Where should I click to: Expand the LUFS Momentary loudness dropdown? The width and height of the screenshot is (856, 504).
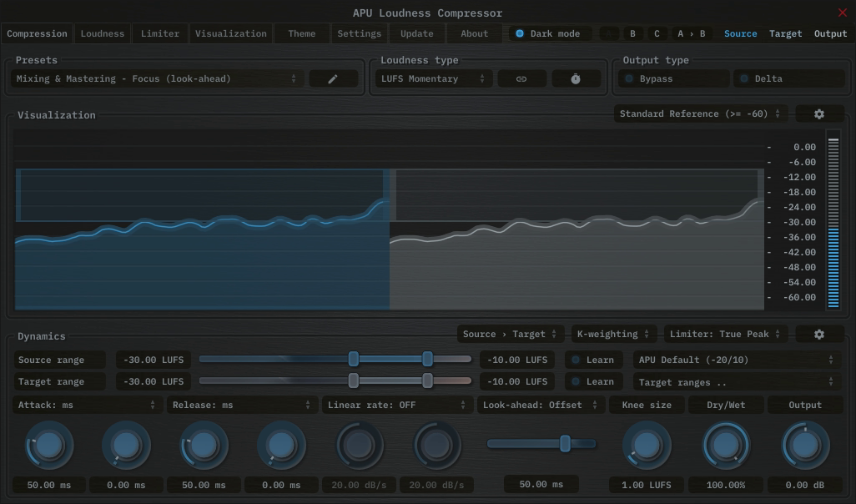pos(433,78)
